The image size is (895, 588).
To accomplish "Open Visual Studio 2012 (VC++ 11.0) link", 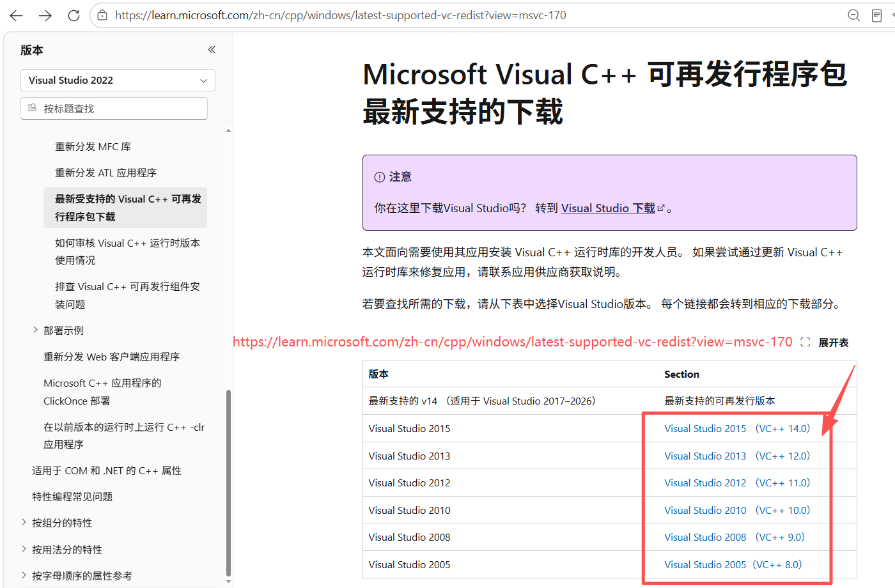I will pyautogui.click(x=737, y=483).
